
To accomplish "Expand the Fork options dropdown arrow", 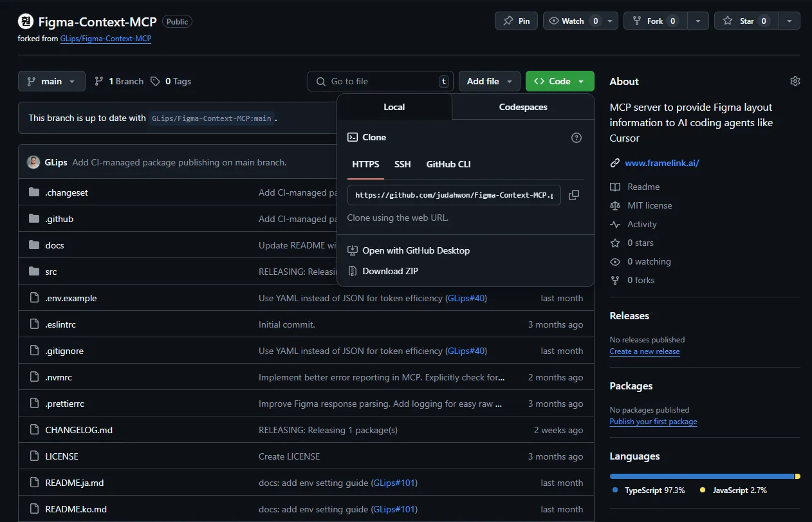I will pos(698,21).
